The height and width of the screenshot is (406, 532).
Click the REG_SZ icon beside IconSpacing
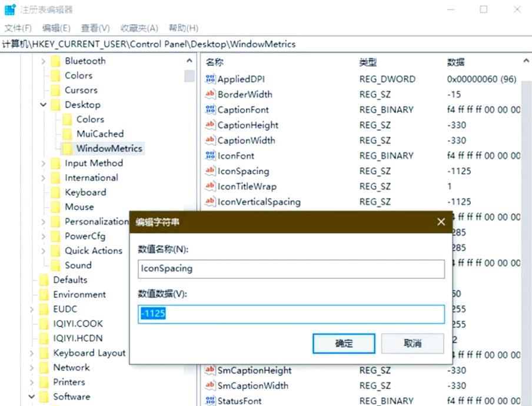coord(210,171)
